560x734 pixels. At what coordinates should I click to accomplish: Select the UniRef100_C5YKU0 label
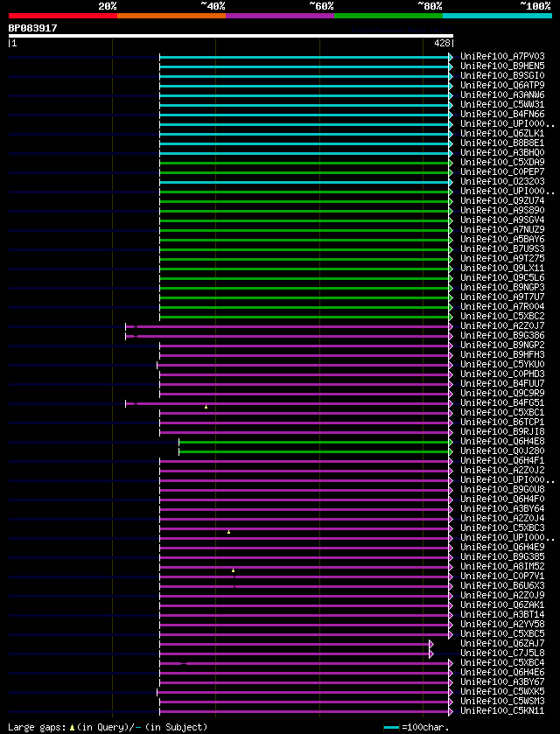tap(502, 365)
